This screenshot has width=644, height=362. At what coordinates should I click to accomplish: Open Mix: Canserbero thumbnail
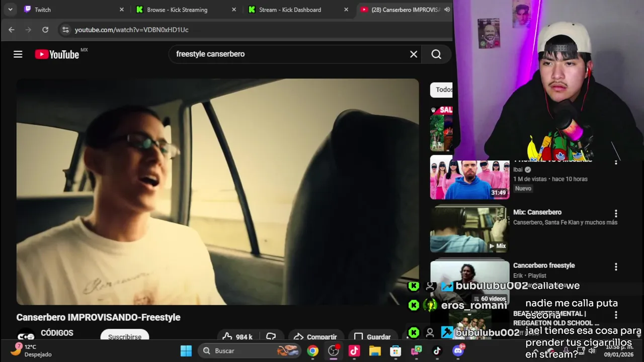pyautogui.click(x=469, y=229)
